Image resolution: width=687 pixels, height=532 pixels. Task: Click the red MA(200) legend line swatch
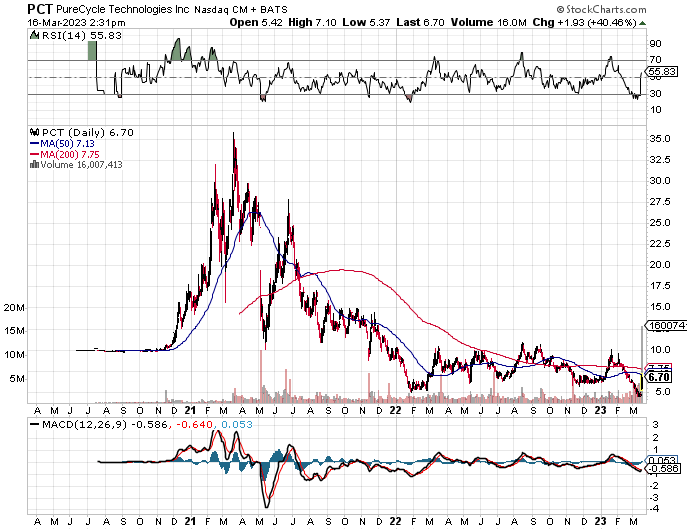pyautogui.click(x=35, y=155)
